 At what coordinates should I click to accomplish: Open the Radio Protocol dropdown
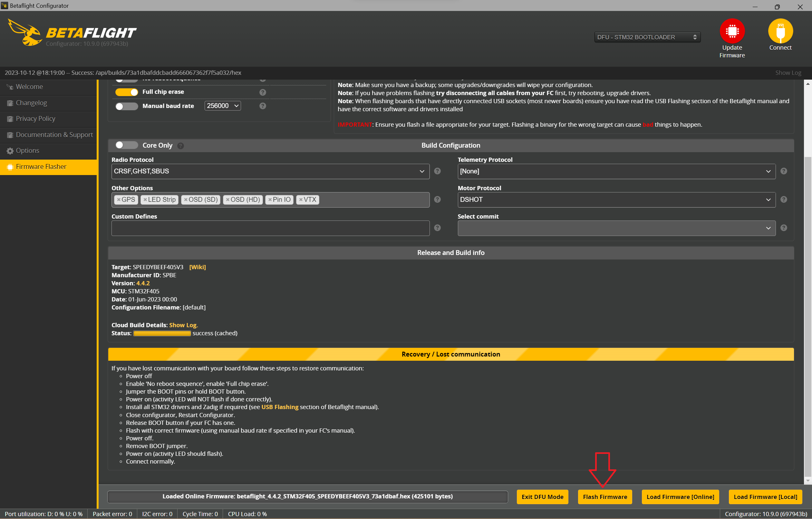click(x=270, y=171)
